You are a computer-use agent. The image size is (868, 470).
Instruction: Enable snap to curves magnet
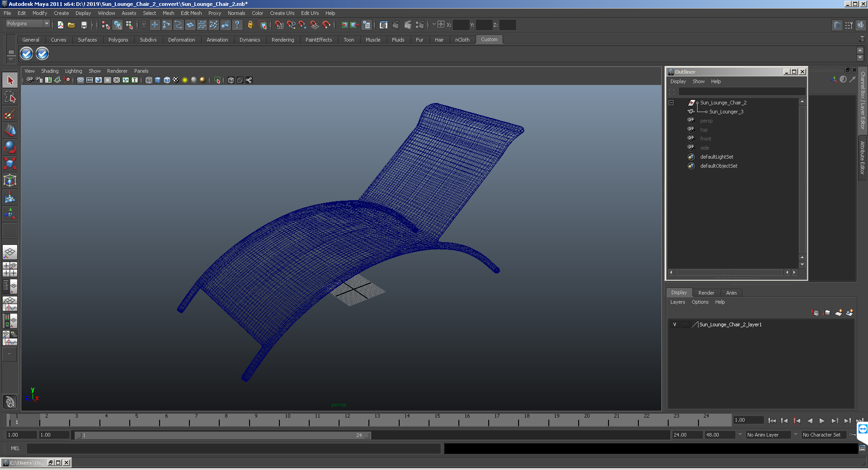tap(291, 25)
